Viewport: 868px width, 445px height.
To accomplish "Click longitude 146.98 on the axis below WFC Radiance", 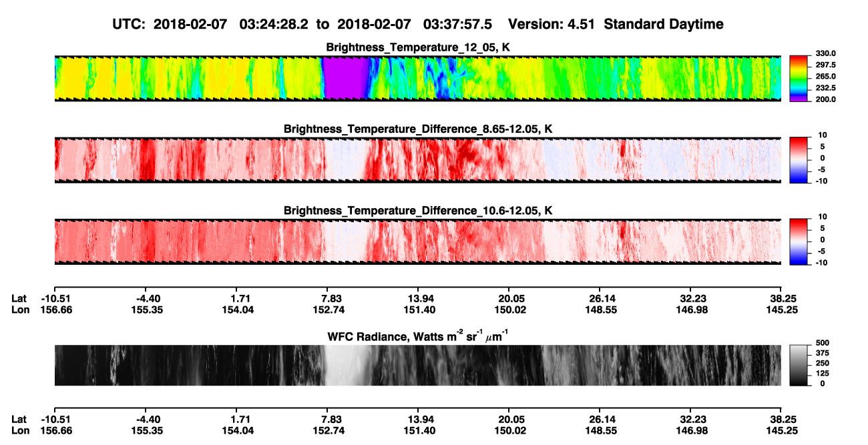I will tap(692, 430).
